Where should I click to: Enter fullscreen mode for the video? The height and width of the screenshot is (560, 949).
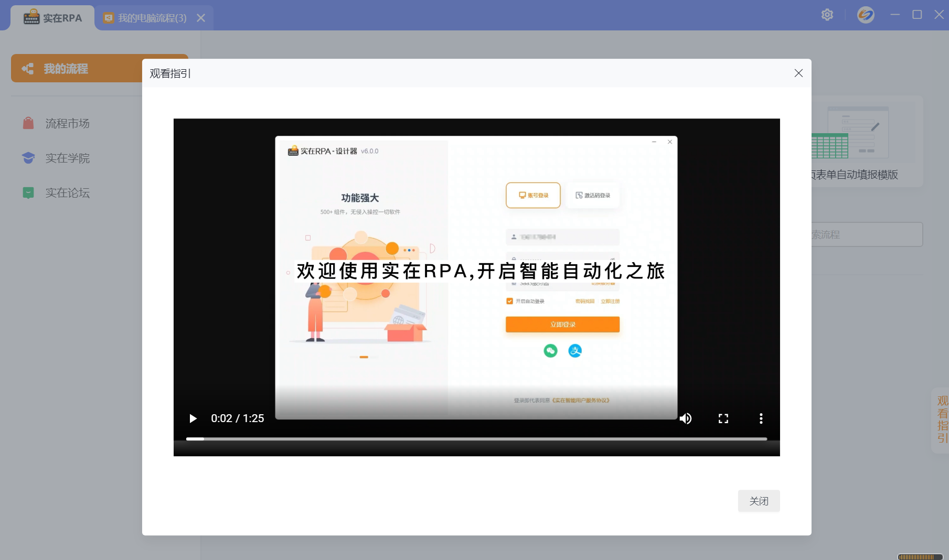click(723, 418)
